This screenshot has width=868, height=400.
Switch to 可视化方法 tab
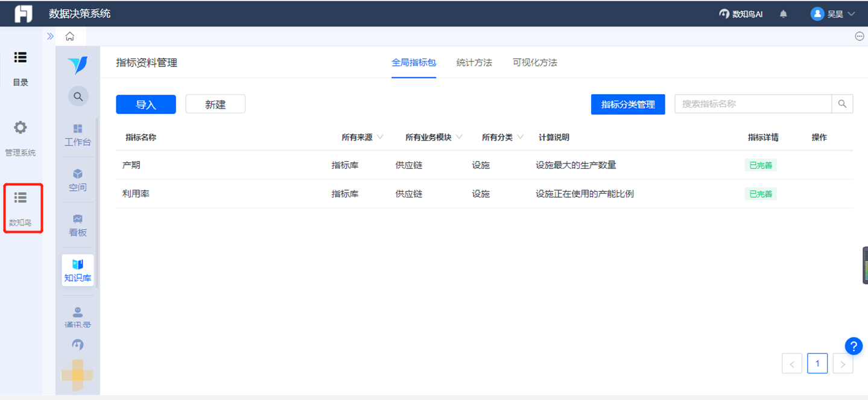tap(535, 63)
